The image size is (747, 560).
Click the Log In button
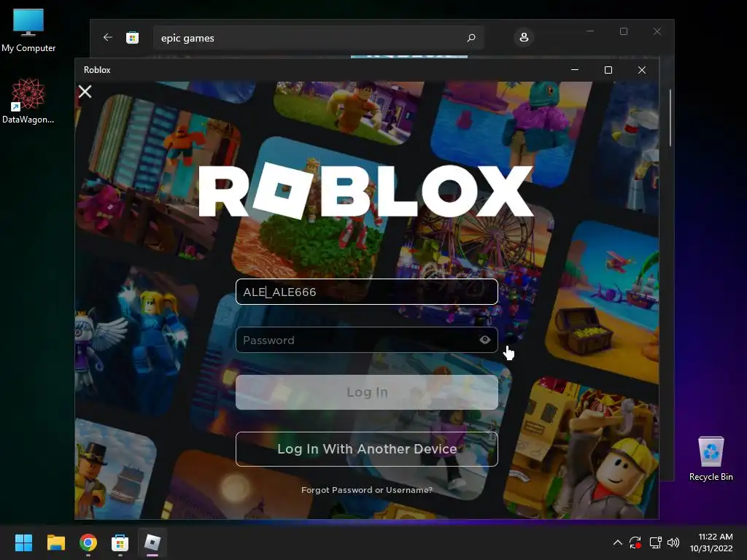click(x=367, y=392)
